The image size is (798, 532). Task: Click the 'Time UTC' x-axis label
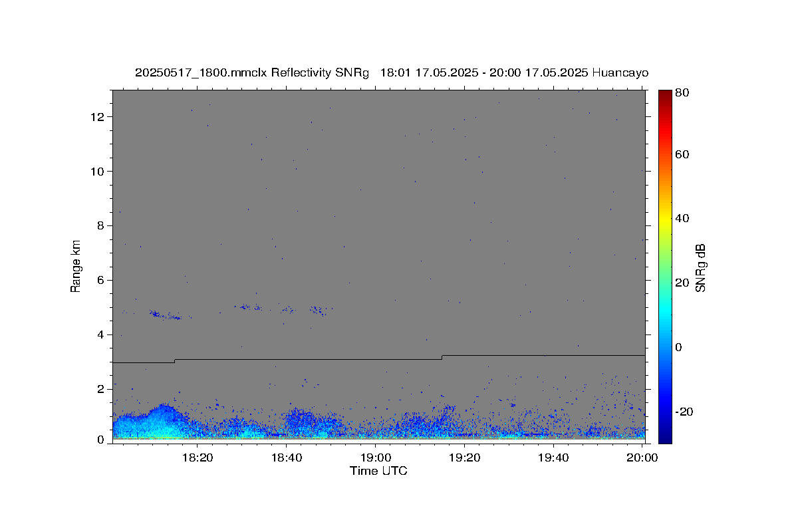(378, 471)
